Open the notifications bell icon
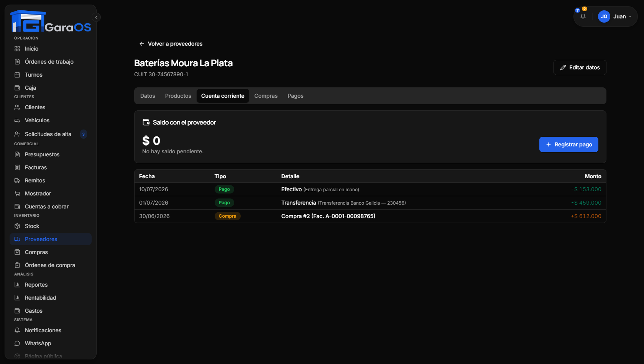The width and height of the screenshot is (644, 364). pos(583,16)
